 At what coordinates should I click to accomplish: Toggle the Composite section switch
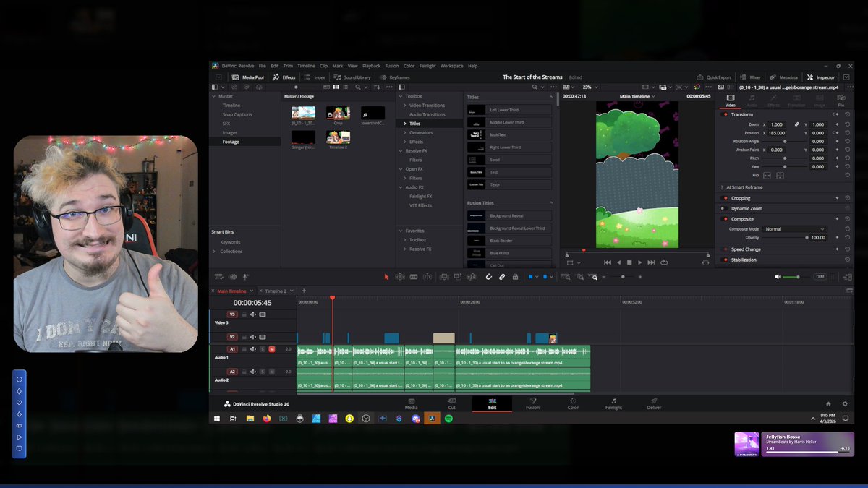[726, 219]
